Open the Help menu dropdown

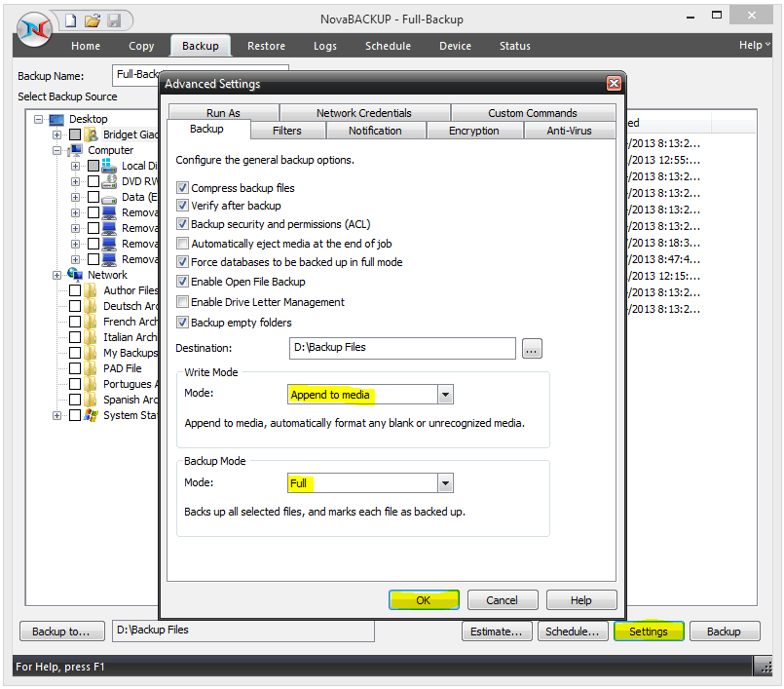click(x=755, y=45)
